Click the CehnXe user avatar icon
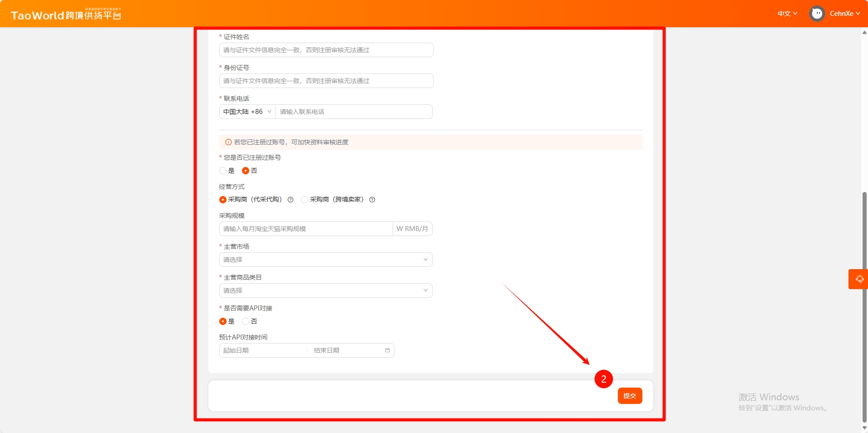 (x=817, y=14)
